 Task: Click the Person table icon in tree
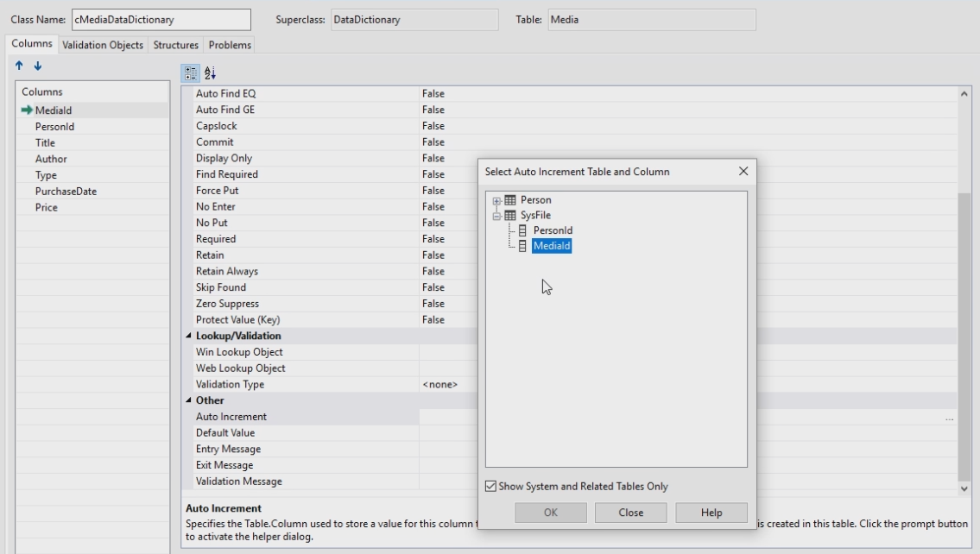click(x=510, y=200)
